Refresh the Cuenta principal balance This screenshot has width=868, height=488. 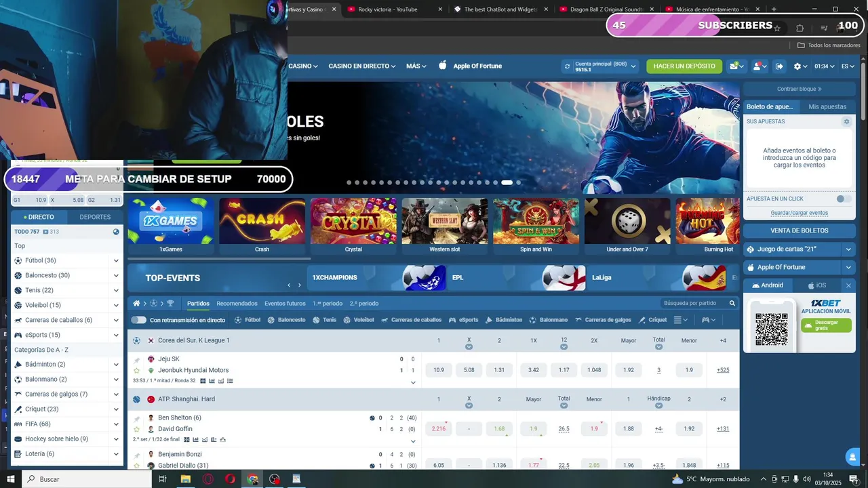567,66
